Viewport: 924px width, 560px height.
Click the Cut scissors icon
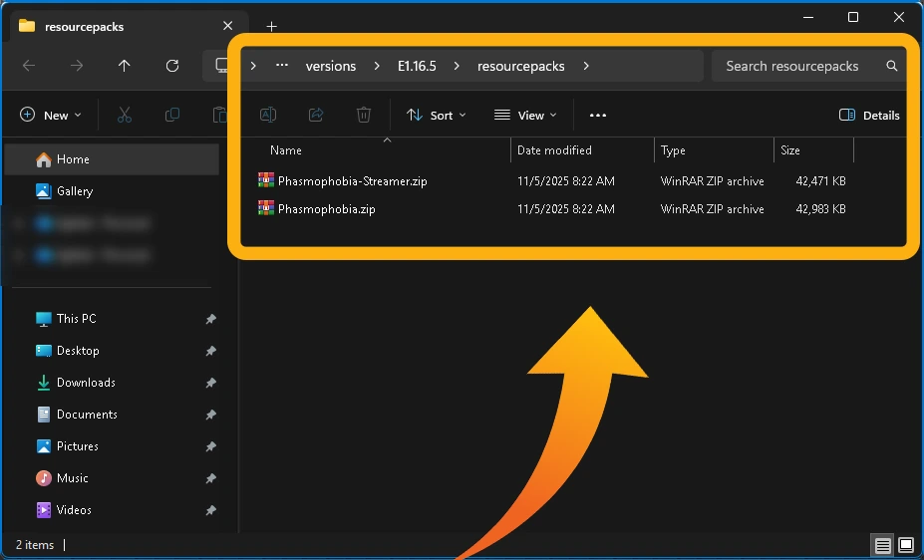(x=125, y=116)
